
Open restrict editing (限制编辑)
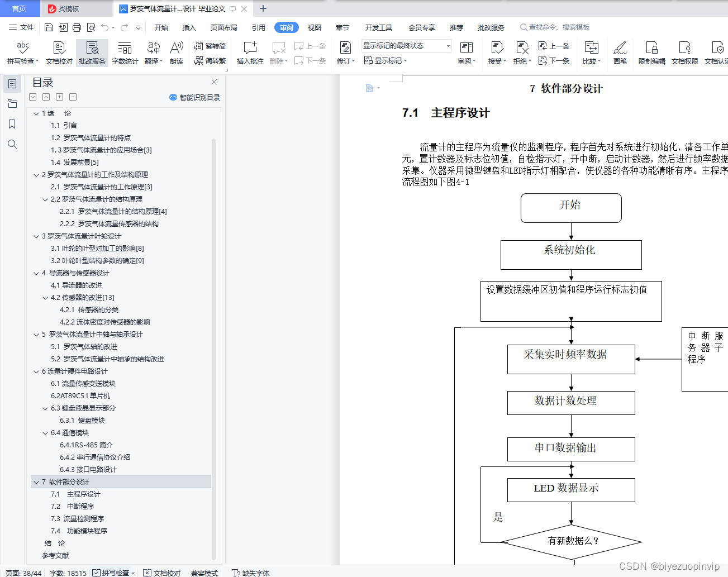pos(652,53)
